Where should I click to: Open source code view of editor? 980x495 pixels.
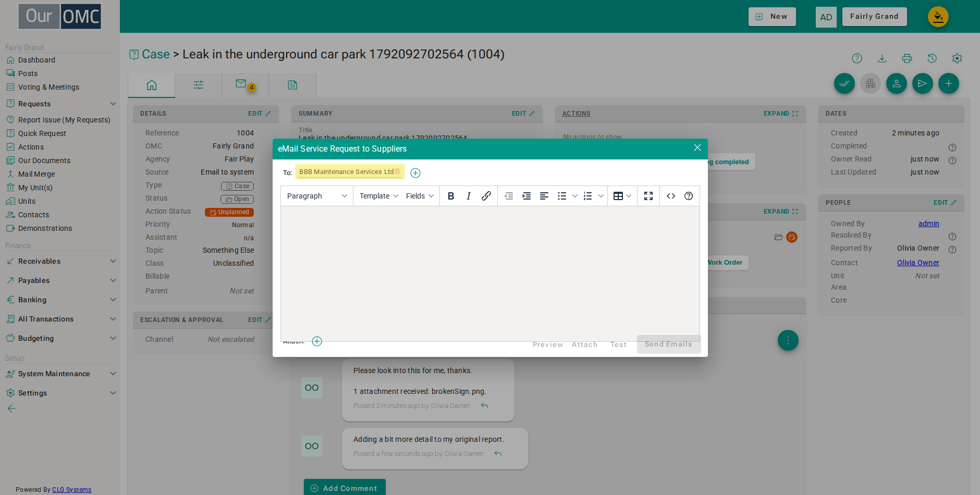pos(671,196)
